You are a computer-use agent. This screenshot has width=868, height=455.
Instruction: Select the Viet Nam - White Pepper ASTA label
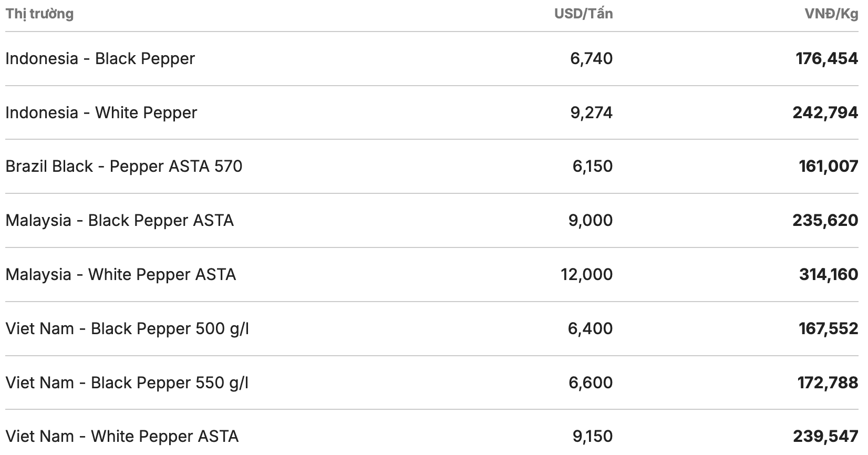(x=122, y=436)
